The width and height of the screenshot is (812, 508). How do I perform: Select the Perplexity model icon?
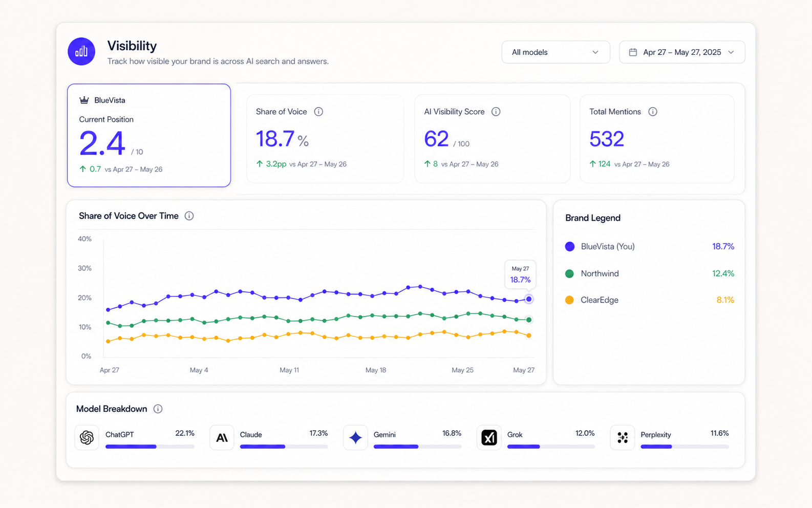tap(623, 437)
